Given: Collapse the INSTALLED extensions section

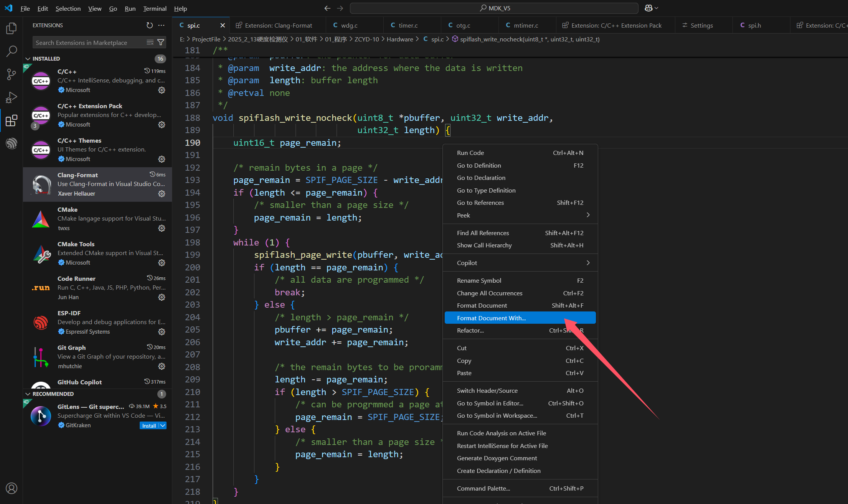Looking at the screenshot, I should click(x=28, y=58).
